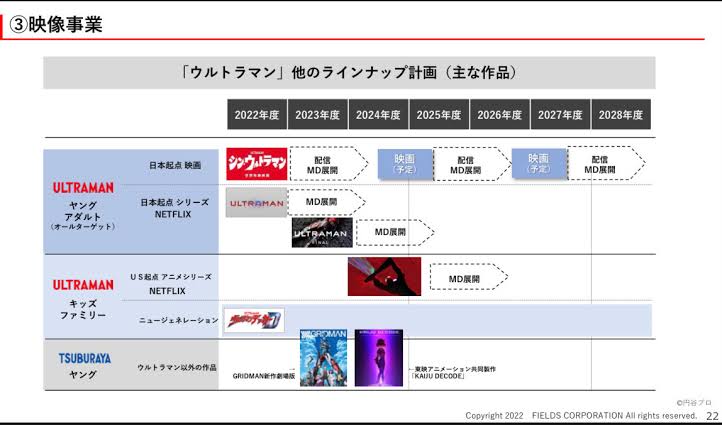Select the grey ULTRAMAN Netflix series logo
Screen dimensions: 722x425
coord(256,202)
